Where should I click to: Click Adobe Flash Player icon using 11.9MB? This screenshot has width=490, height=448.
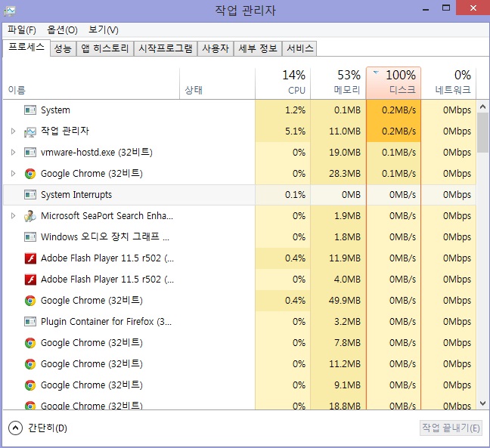pyautogui.click(x=30, y=258)
